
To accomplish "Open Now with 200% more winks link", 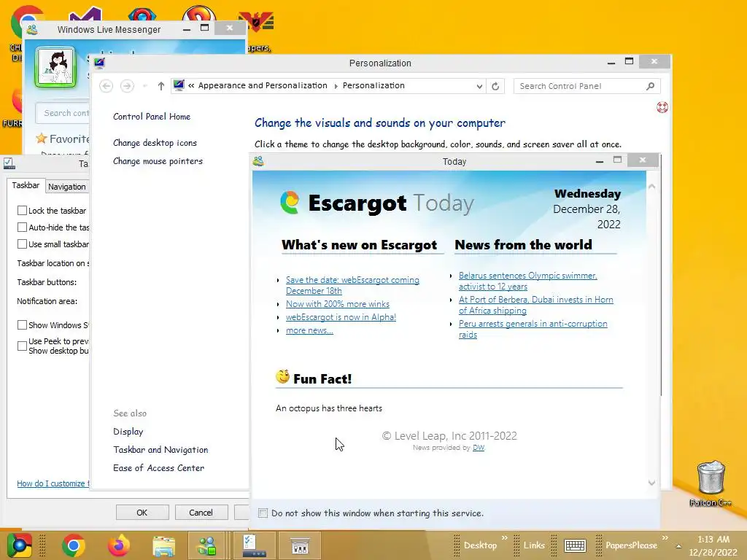I will pyautogui.click(x=337, y=304).
